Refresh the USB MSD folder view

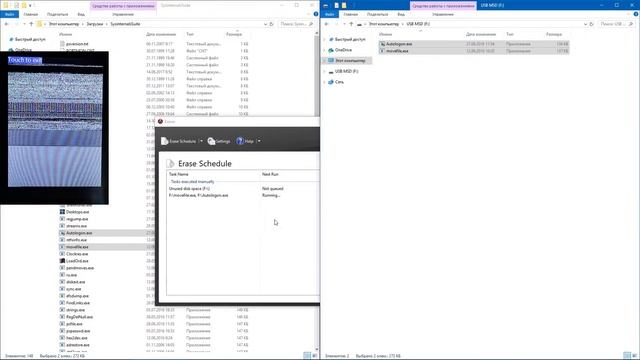click(591, 24)
